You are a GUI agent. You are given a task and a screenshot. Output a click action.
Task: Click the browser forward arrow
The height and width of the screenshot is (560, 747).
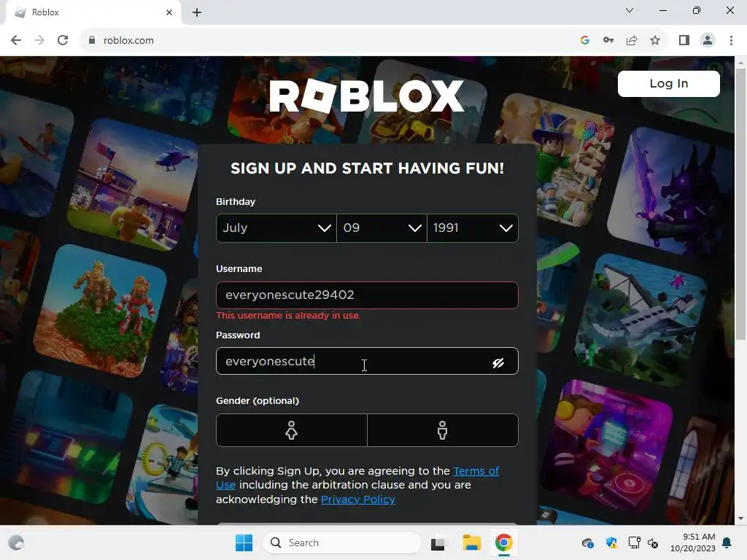coord(39,41)
